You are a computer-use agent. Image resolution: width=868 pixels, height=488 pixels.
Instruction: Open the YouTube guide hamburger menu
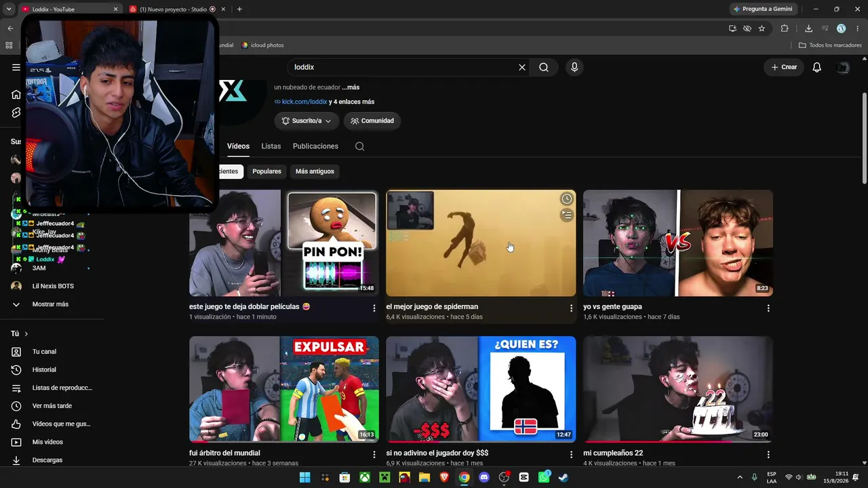point(16,67)
